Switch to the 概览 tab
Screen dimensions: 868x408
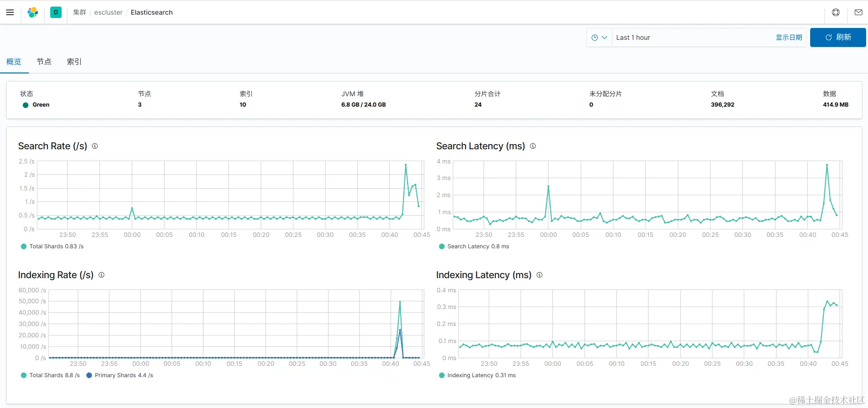coord(14,62)
